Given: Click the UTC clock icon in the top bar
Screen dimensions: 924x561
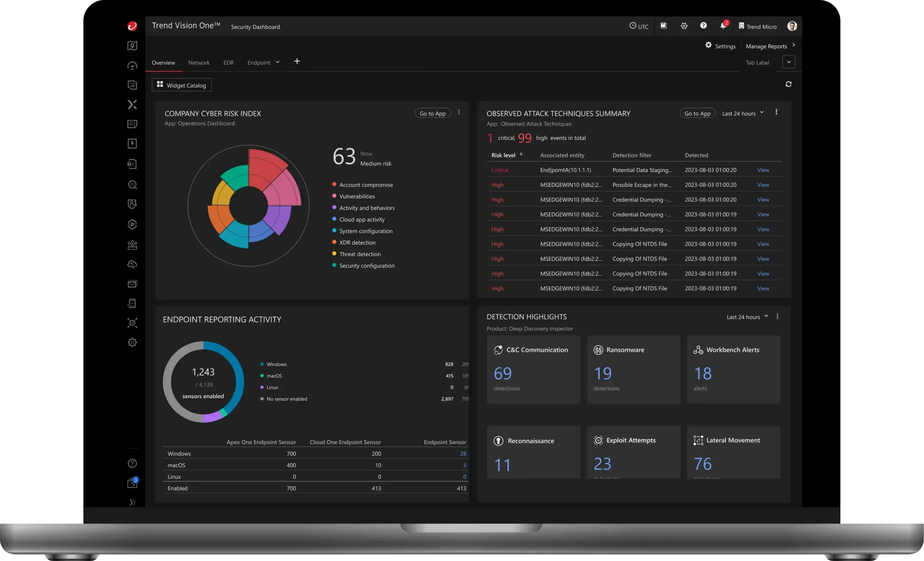Looking at the screenshot, I should [x=633, y=26].
